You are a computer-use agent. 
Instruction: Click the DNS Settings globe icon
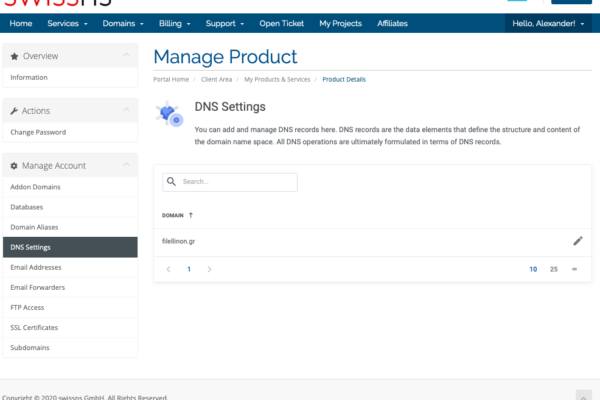point(169,116)
